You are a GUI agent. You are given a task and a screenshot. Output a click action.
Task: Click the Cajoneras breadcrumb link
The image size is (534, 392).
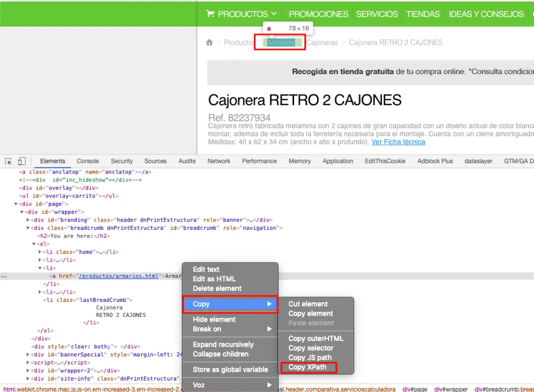pos(322,43)
